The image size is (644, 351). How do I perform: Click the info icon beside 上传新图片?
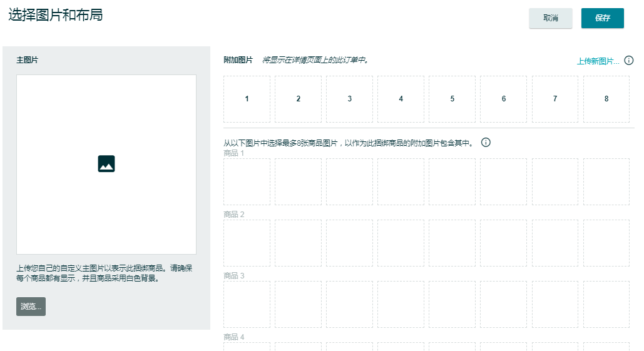[628, 60]
